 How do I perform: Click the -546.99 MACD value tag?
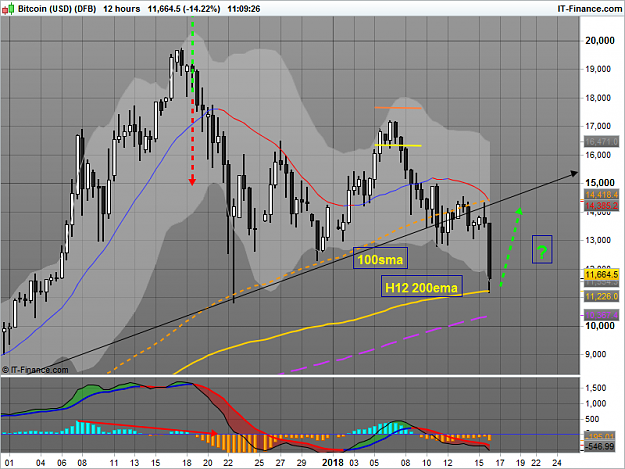[x=602, y=447]
